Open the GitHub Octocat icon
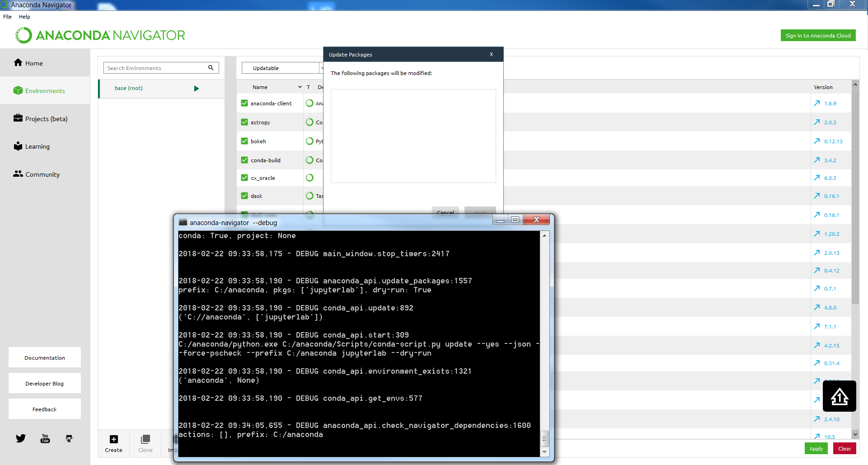 69,438
